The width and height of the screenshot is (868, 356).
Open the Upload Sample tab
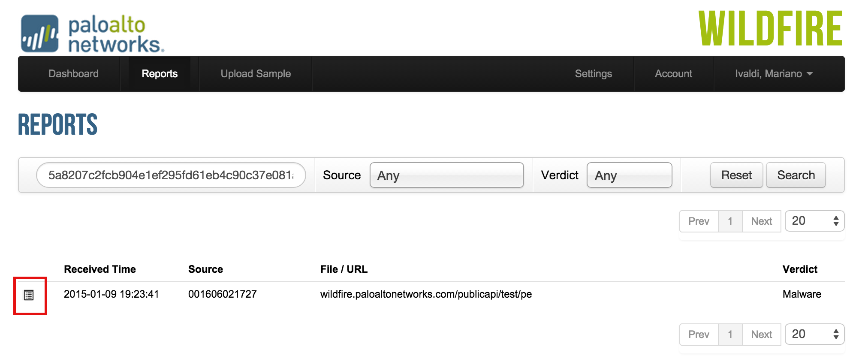(256, 74)
